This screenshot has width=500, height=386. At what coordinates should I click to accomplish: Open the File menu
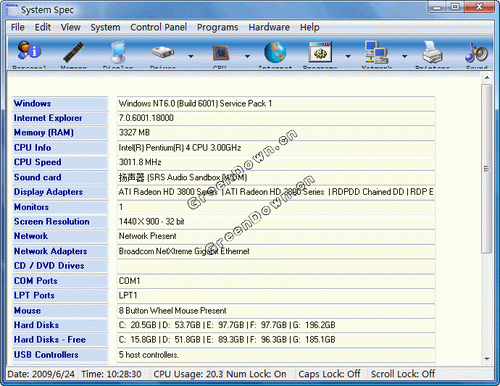[18, 27]
